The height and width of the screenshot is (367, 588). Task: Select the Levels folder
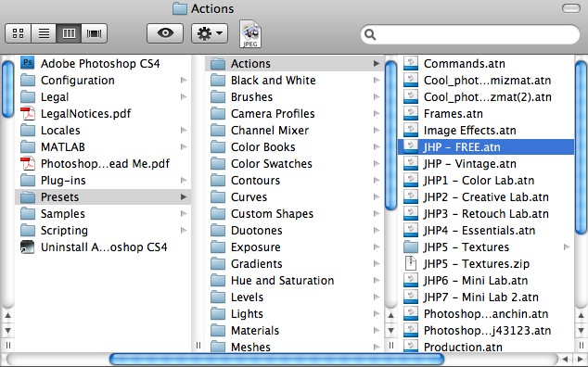coord(294,297)
